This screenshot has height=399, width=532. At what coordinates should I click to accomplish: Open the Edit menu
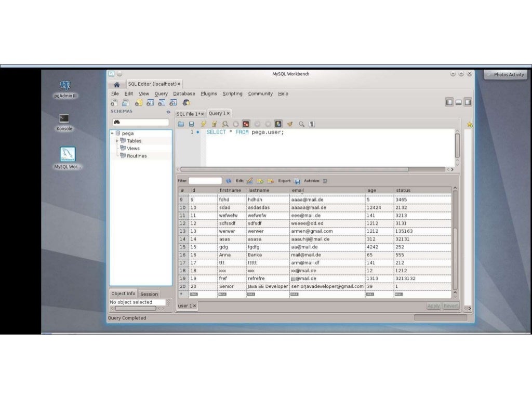[129, 94]
